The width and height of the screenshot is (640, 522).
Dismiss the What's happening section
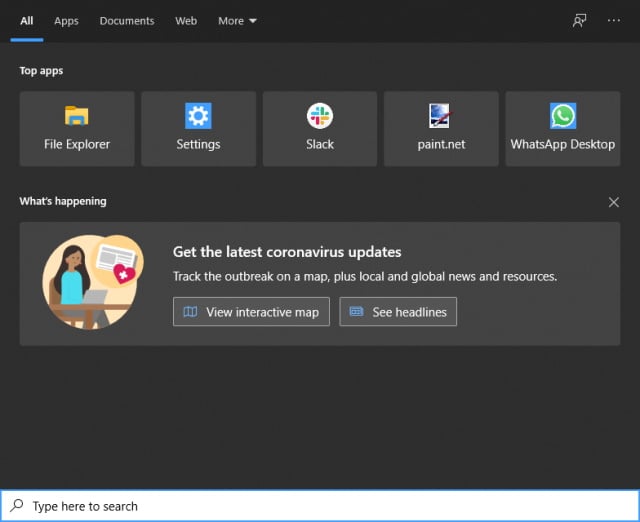613,202
